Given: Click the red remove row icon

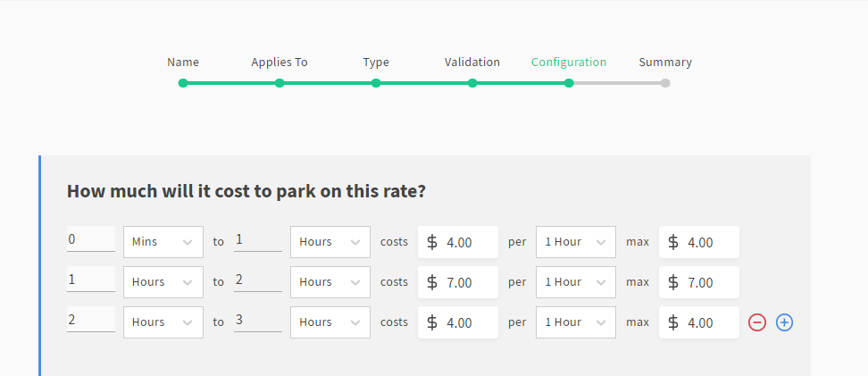Looking at the screenshot, I should [757, 322].
